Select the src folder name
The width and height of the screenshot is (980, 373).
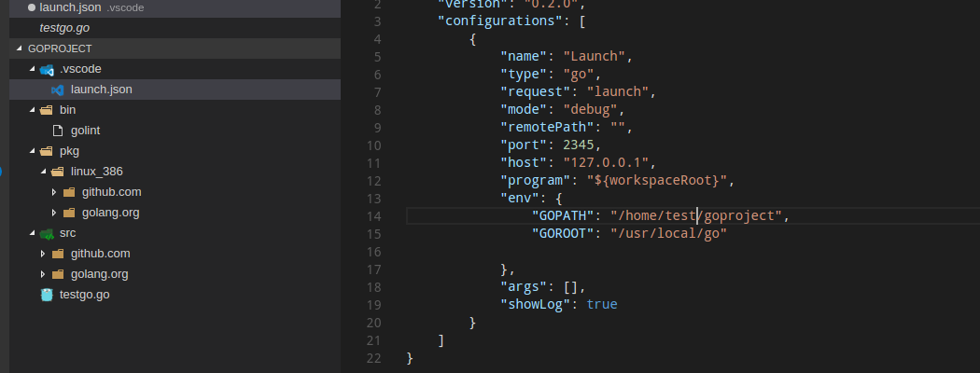(67, 233)
